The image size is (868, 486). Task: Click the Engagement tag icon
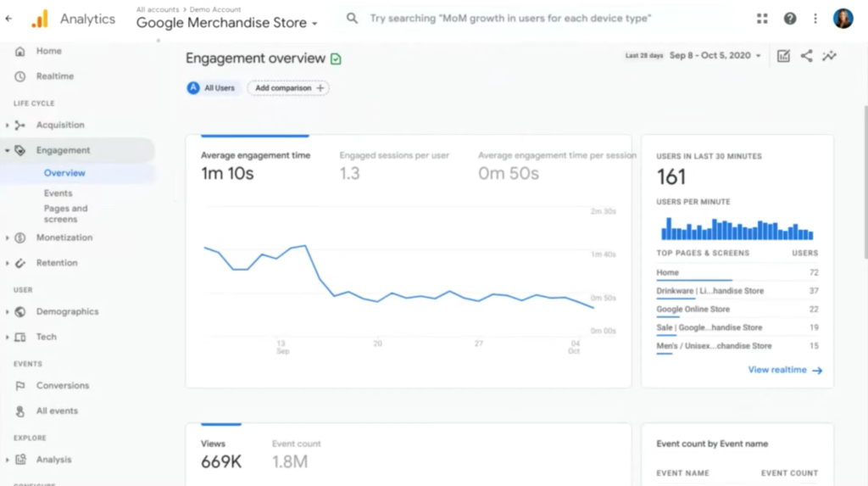[x=20, y=150]
